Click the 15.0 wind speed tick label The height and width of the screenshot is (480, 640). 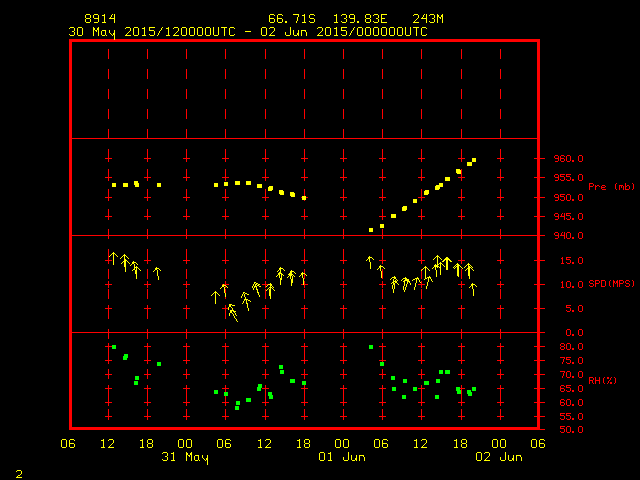(565, 260)
